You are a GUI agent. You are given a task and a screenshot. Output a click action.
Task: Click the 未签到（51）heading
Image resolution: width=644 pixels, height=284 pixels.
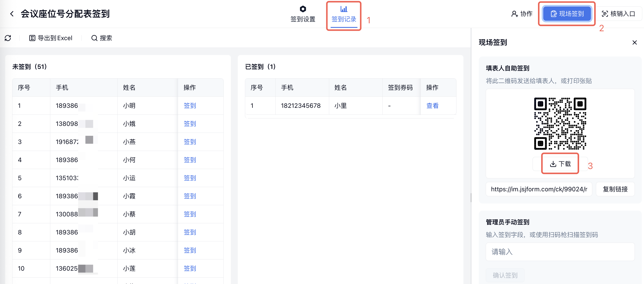point(30,67)
